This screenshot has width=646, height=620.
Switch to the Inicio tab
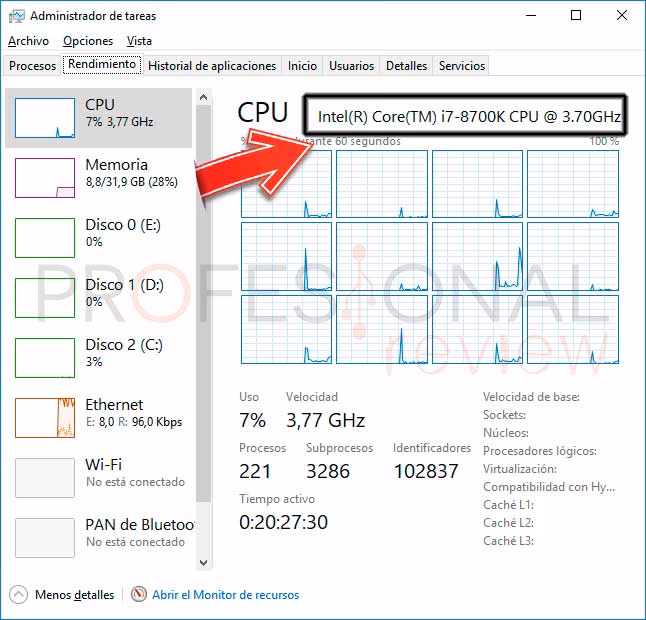point(302,66)
